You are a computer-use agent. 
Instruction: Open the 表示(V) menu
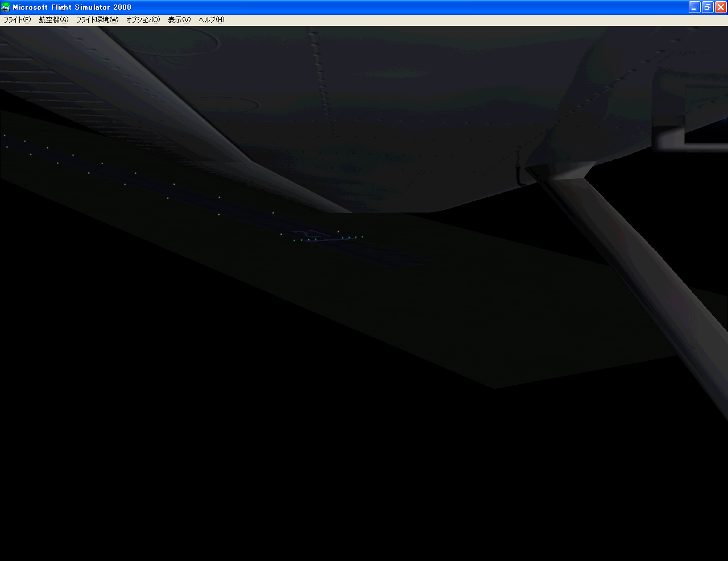pos(179,20)
